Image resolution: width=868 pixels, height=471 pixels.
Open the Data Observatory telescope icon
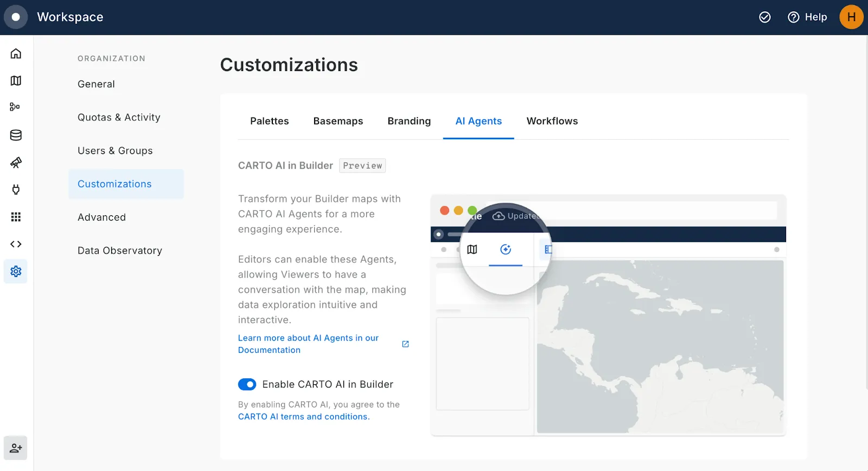click(16, 163)
